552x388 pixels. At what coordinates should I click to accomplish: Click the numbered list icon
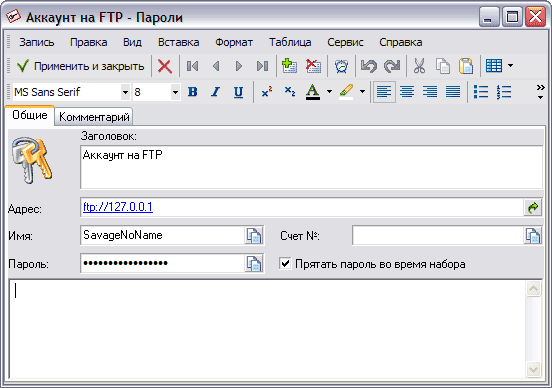(504, 92)
